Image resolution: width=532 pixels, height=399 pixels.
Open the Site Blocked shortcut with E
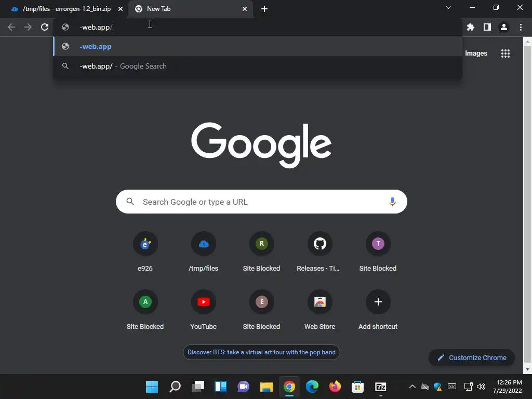click(262, 310)
